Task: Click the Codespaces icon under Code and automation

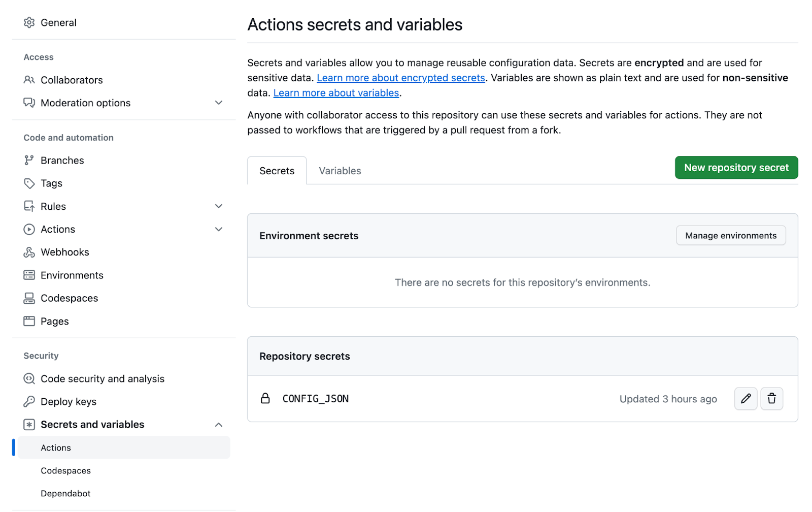Action: [29, 298]
